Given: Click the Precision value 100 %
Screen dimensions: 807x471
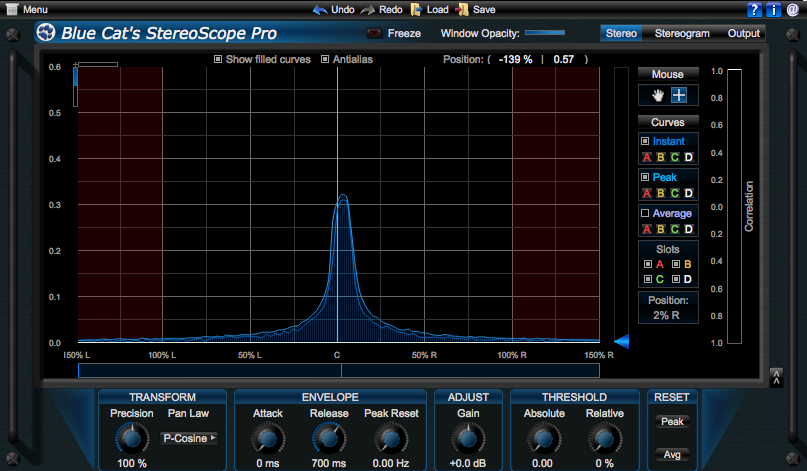Looking at the screenshot, I should (x=132, y=463).
